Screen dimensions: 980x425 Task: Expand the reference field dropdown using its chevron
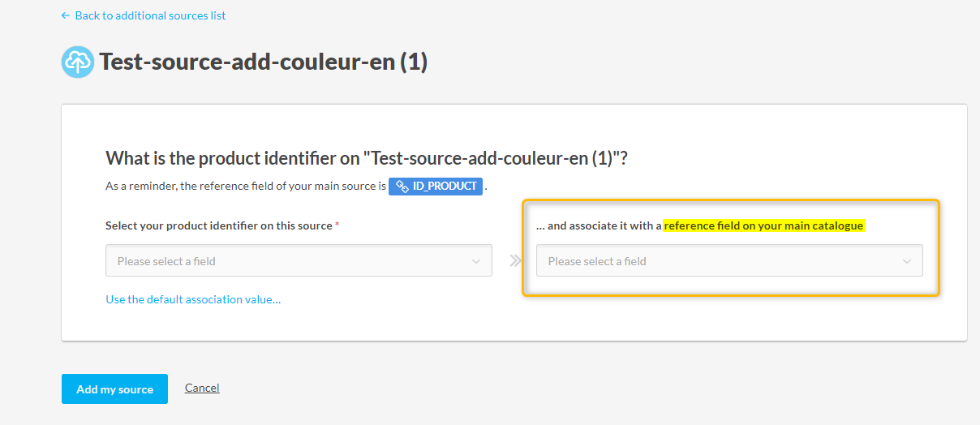[906, 261]
